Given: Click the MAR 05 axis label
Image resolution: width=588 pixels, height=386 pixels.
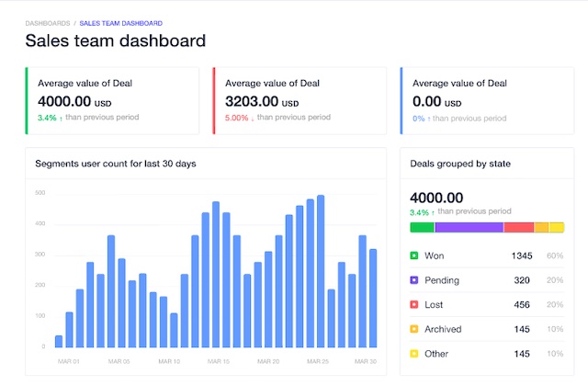Looking at the screenshot, I should tap(119, 361).
